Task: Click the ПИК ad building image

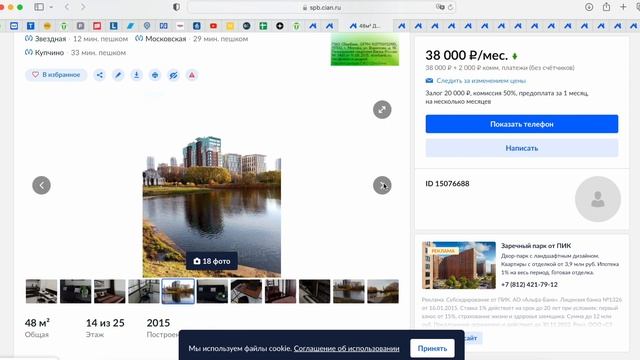Action: point(459,265)
